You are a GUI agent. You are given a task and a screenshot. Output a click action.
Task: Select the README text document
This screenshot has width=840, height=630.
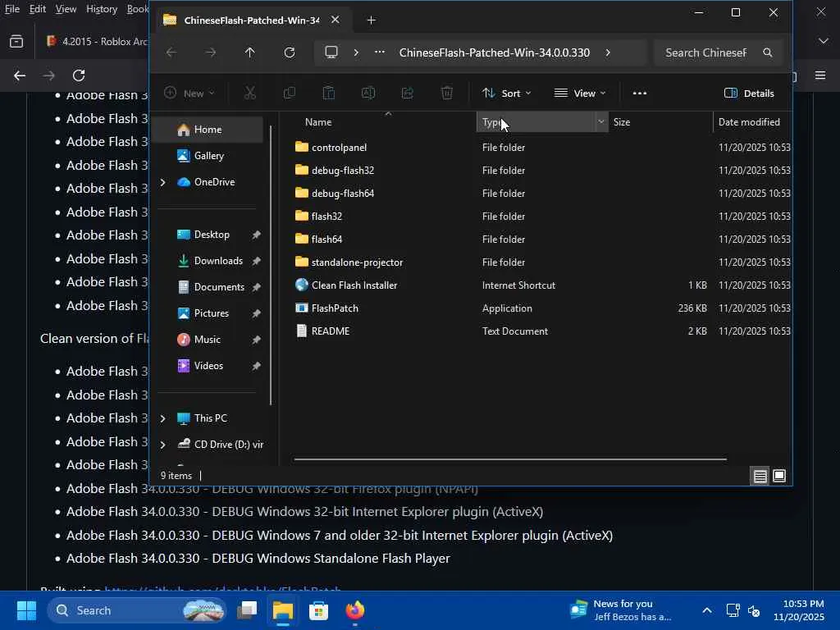click(331, 331)
